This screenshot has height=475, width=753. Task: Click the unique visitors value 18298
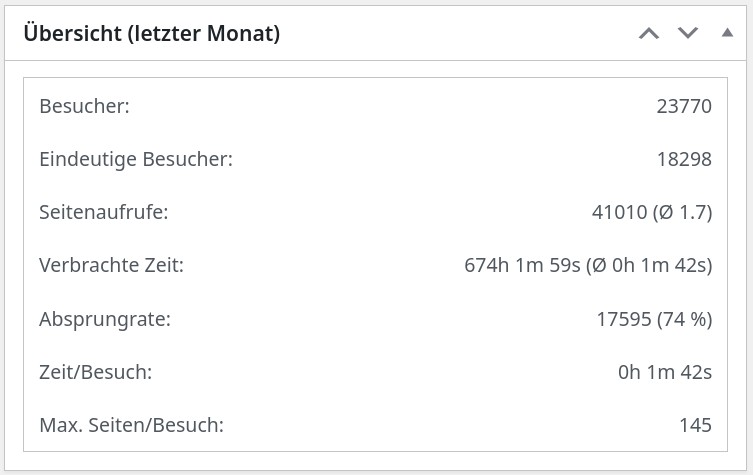(x=684, y=158)
